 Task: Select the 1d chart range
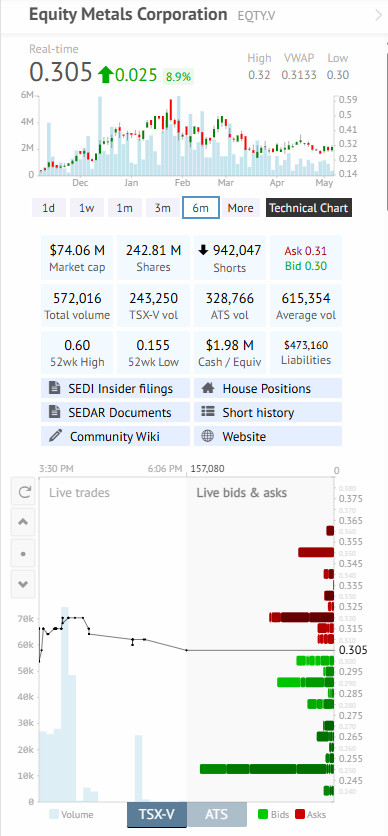coord(48,208)
